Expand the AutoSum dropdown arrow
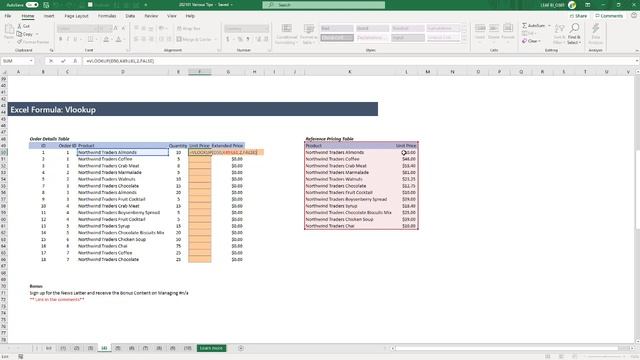This screenshot has width=640, height=360. [x=549, y=26]
